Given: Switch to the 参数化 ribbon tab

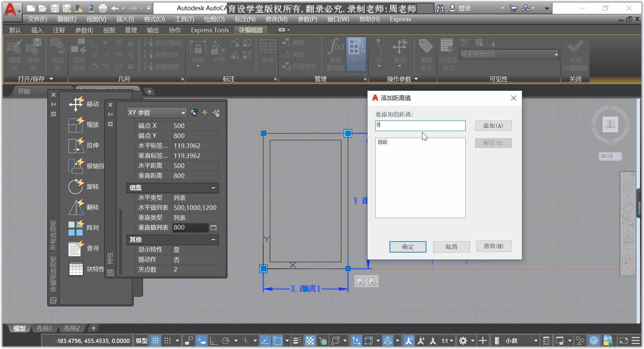Looking at the screenshot, I should coord(84,30).
